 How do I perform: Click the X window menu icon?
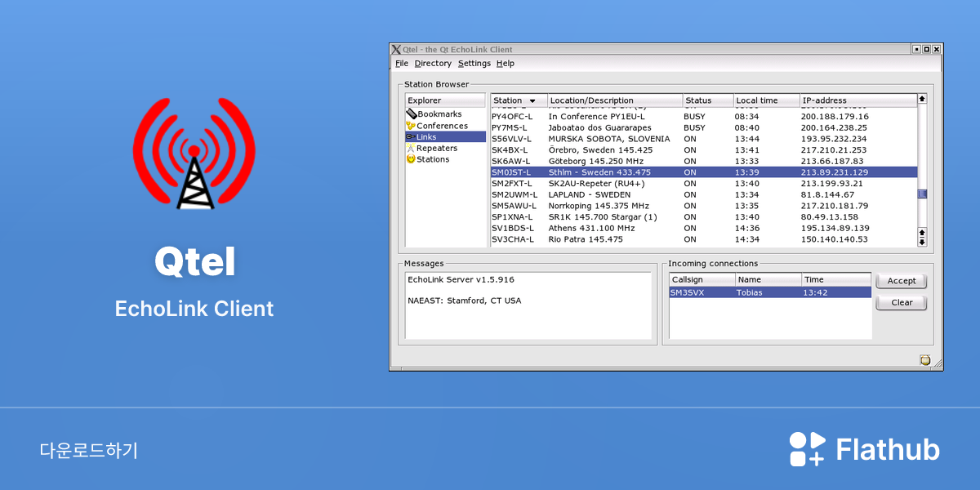click(x=396, y=50)
